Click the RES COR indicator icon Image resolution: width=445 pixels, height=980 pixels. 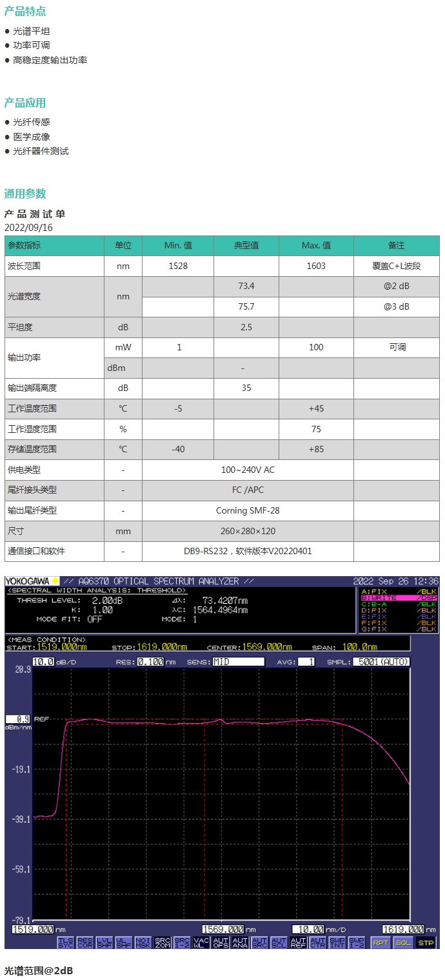[84, 942]
